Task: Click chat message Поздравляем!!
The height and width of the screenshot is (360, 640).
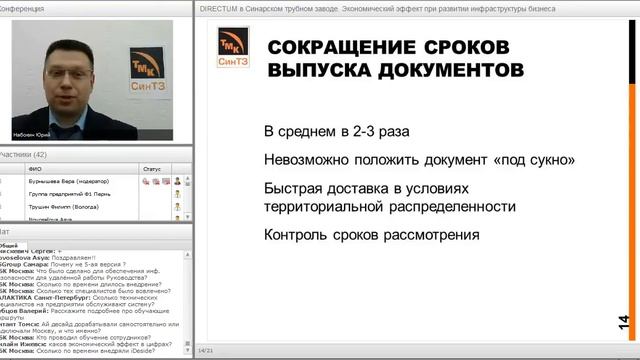Action: pos(73,258)
